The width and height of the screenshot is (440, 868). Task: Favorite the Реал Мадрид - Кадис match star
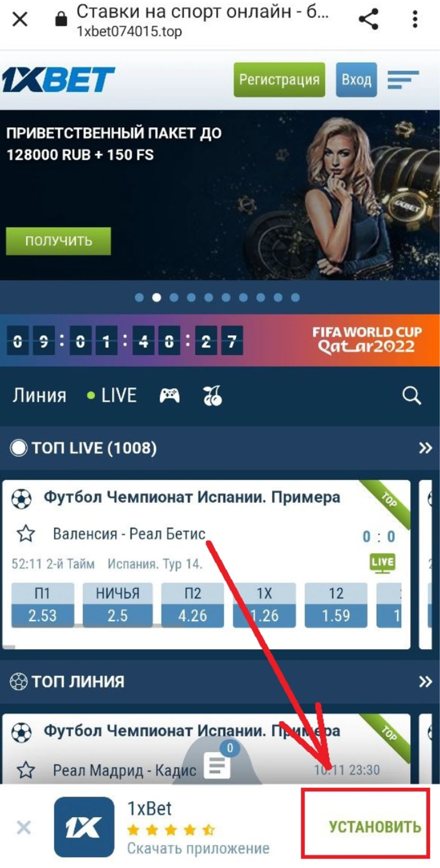26,770
